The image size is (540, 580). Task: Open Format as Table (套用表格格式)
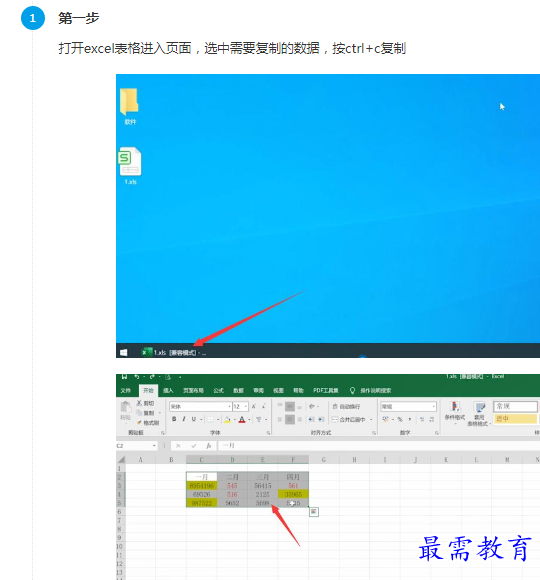(x=479, y=414)
